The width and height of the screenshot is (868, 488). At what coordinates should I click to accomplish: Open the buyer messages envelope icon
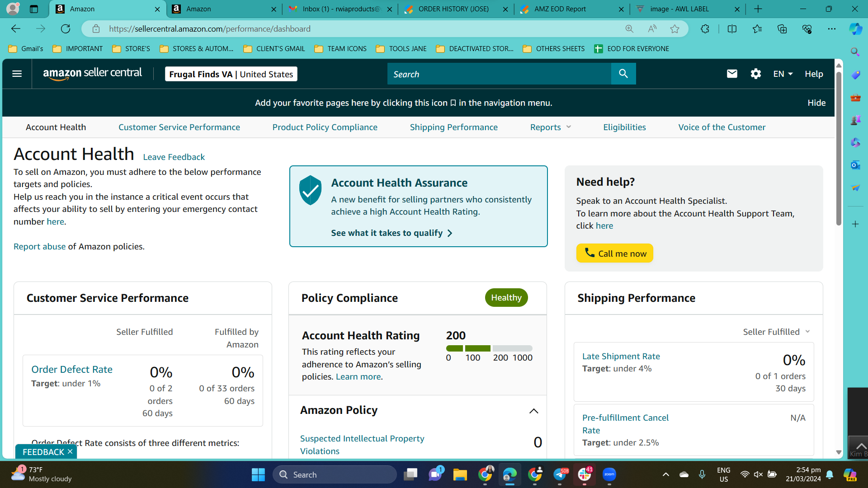pos(732,74)
